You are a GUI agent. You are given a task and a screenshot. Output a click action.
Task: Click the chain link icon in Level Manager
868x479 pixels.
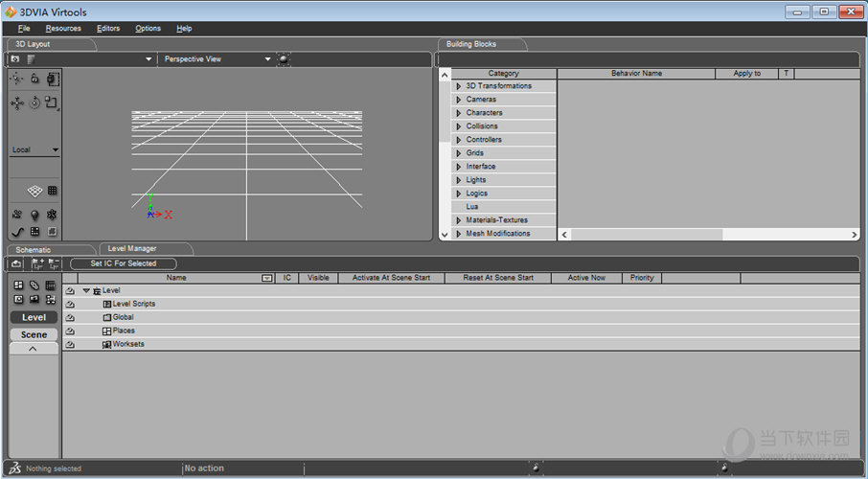[x=34, y=285]
